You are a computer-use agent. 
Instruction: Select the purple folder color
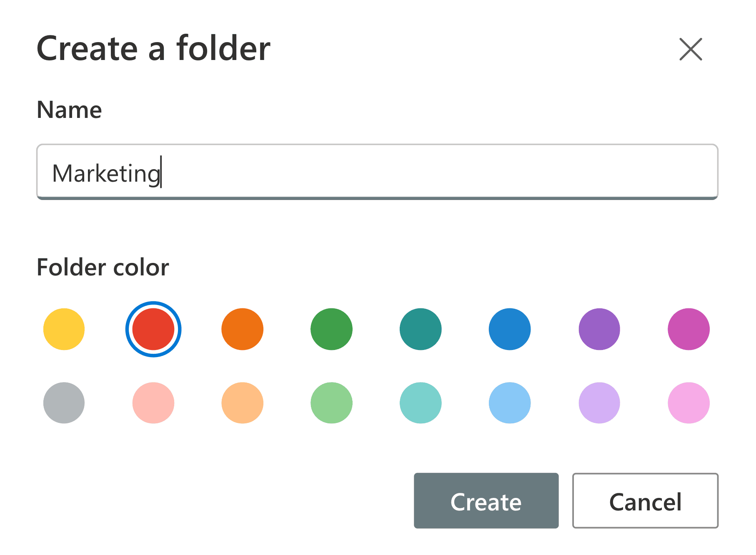coord(599,329)
